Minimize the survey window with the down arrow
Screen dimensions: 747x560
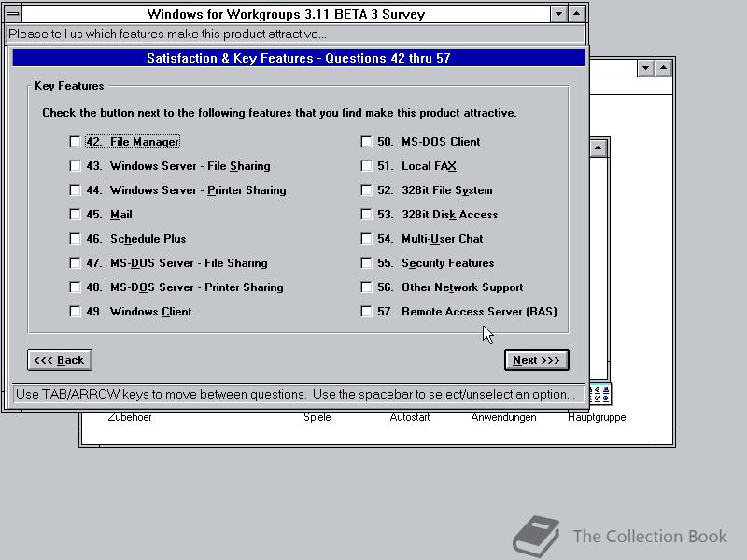[558, 14]
